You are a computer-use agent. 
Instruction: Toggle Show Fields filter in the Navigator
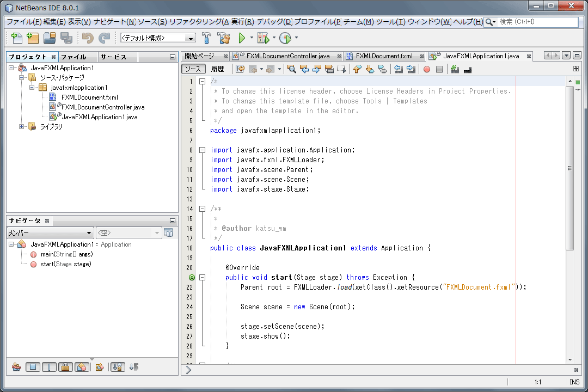pos(33,367)
